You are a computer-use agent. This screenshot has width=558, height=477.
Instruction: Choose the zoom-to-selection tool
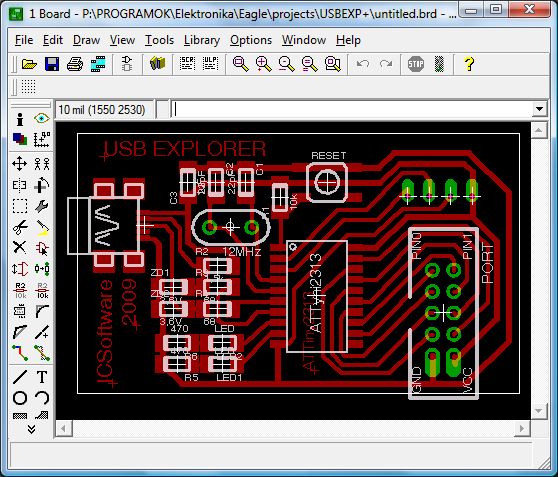pos(333,64)
